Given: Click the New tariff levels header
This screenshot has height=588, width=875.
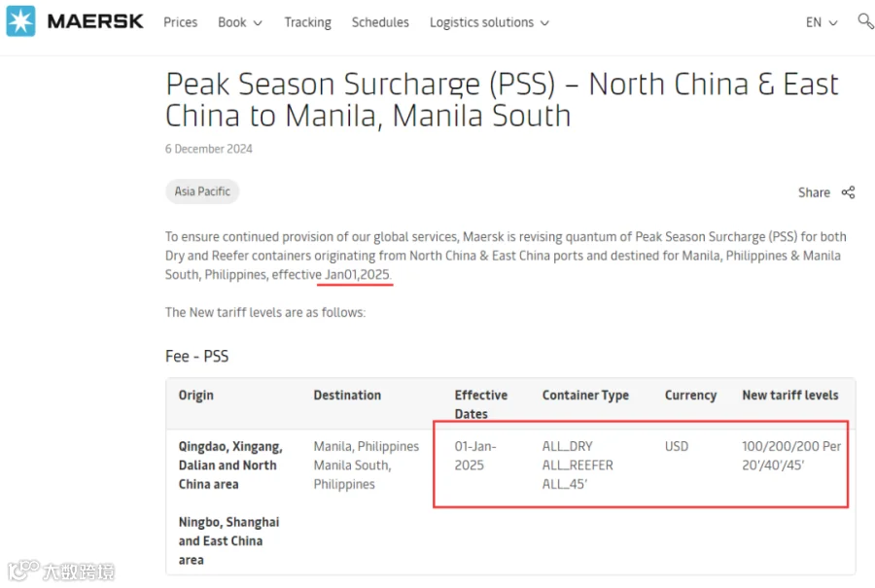Looking at the screenshot, I should pos(790,395).
